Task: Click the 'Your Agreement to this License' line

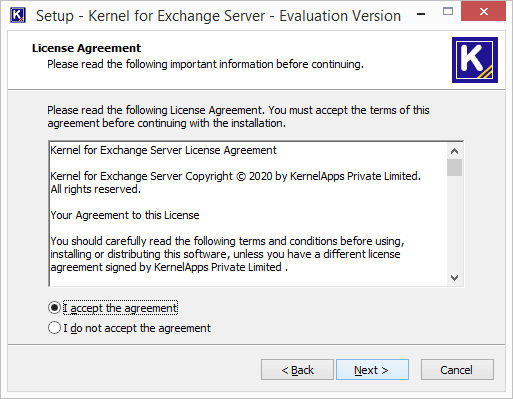Action: point(125,215)
